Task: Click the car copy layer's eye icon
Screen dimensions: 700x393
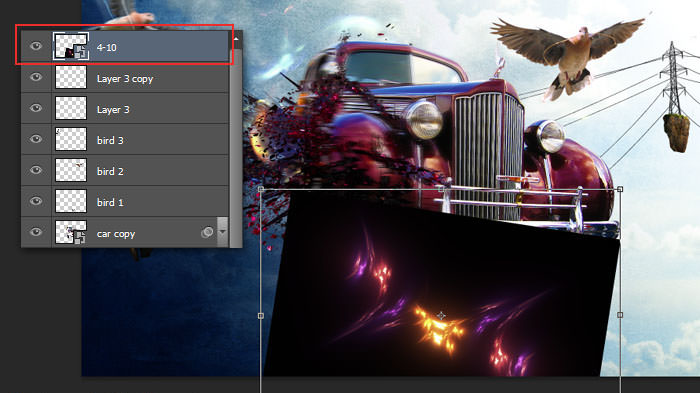Action: pos(36,232)
